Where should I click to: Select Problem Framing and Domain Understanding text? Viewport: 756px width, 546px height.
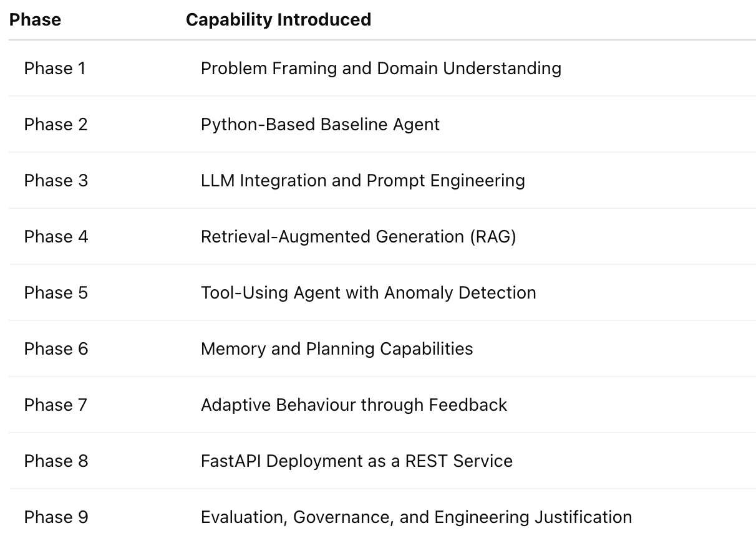381,69
